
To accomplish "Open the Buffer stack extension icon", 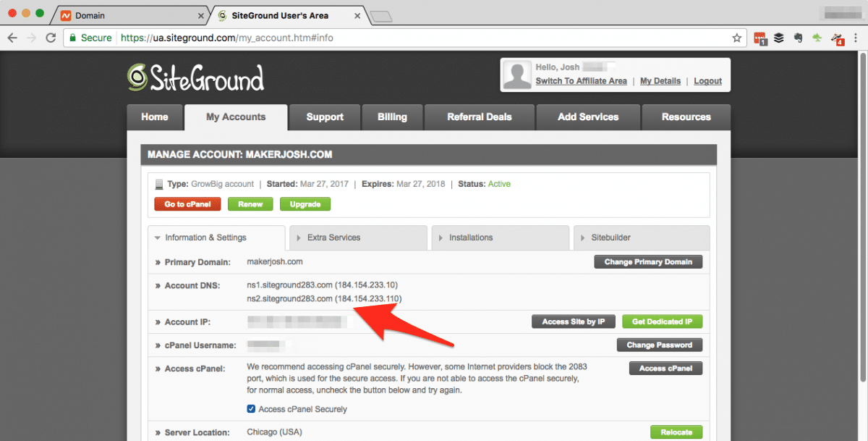I will pyautogui.click(x=779, y=38).
